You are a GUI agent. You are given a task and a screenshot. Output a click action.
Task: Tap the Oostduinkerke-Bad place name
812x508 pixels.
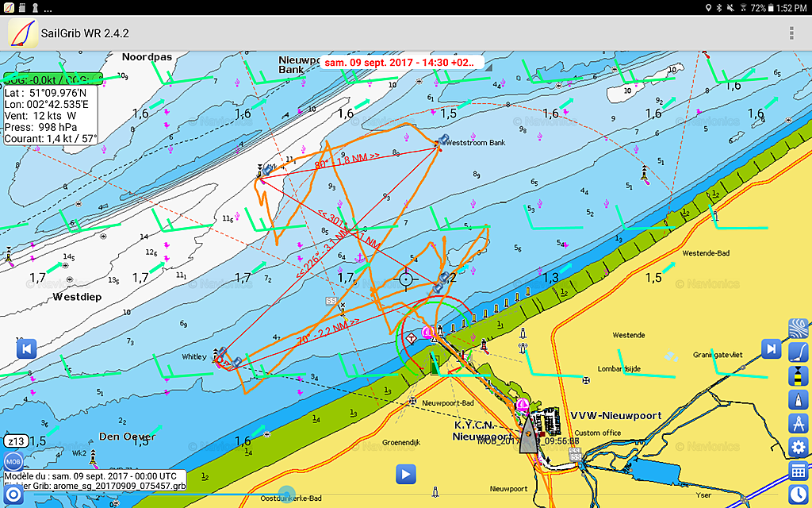[290, 498]
